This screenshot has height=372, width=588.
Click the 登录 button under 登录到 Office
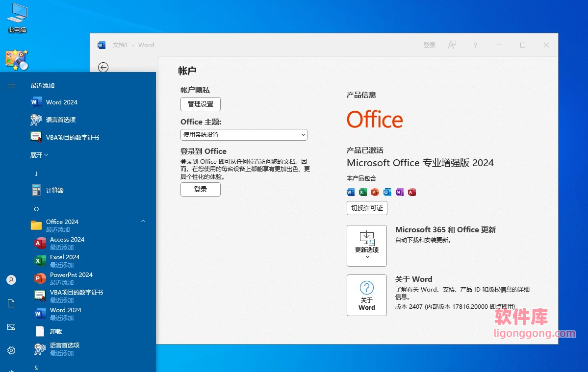200,190
